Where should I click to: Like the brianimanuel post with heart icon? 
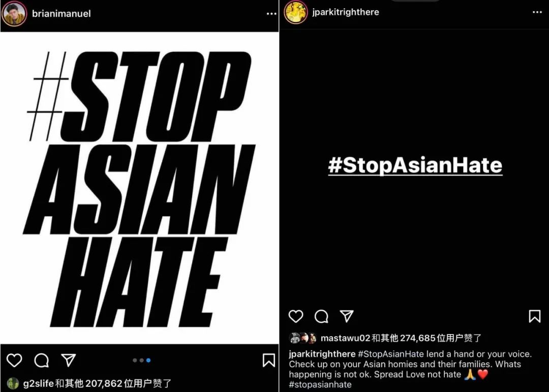tap(14, 360)
